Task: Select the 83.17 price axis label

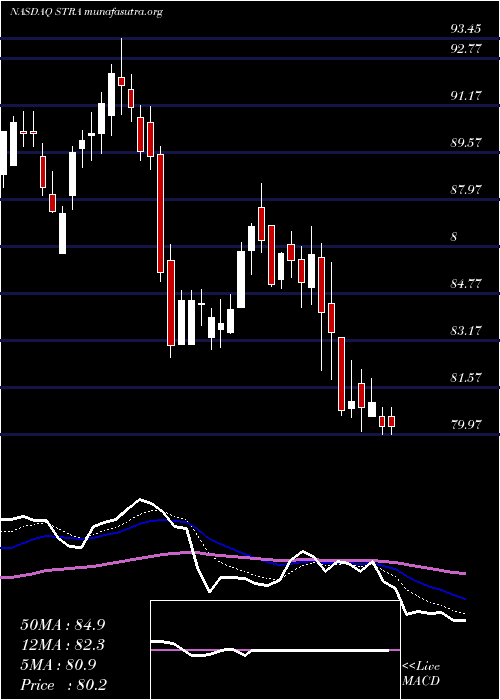Action: click(466, 330)
